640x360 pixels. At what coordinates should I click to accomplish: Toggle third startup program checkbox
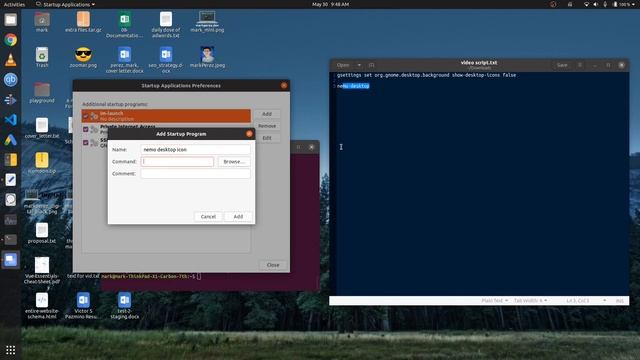[85, 142]
